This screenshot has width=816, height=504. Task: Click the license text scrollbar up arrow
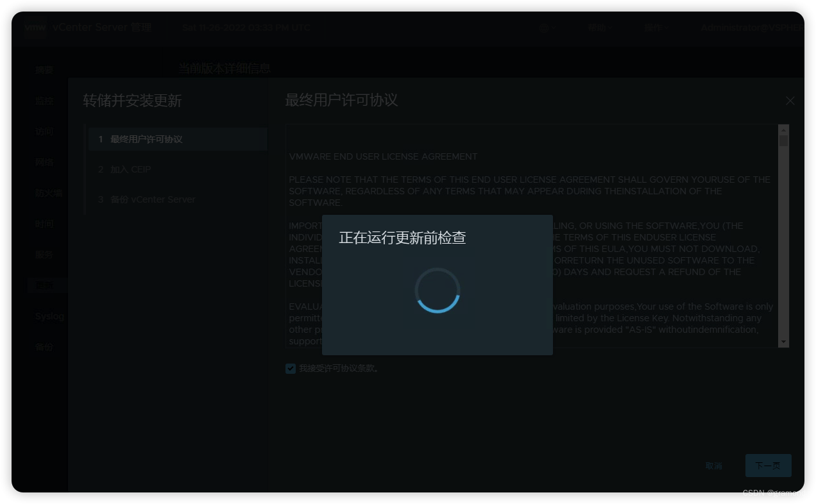pyautogui.click(x=783, y=130)
